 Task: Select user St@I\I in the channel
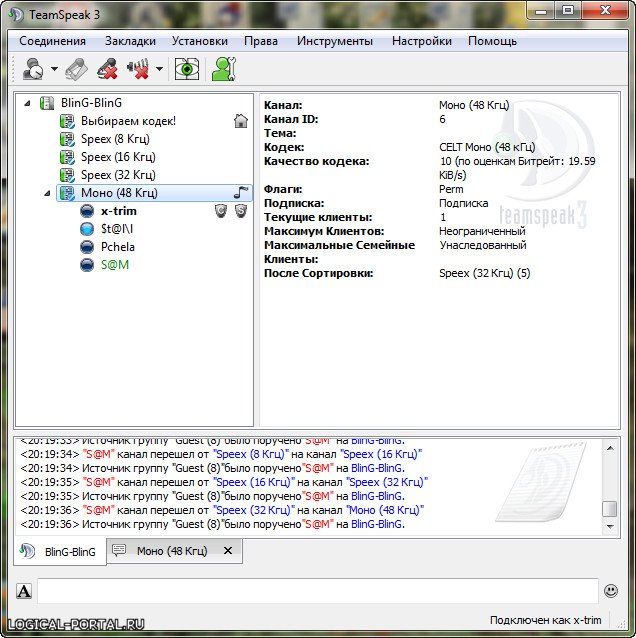[117, 229]
